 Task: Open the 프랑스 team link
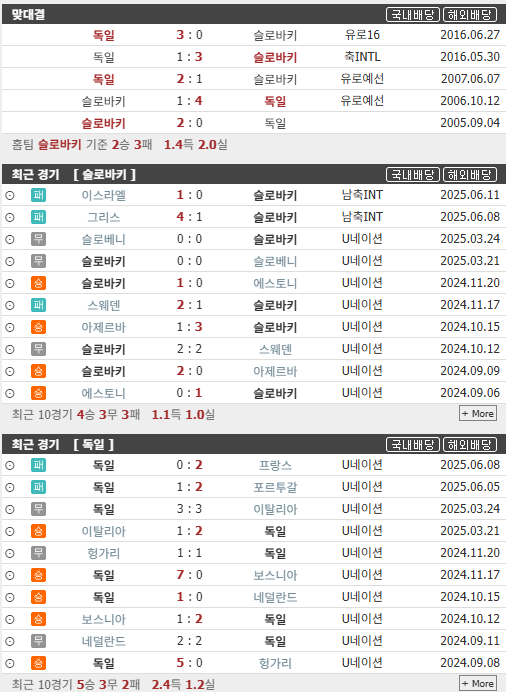click(x=275, y=465)
